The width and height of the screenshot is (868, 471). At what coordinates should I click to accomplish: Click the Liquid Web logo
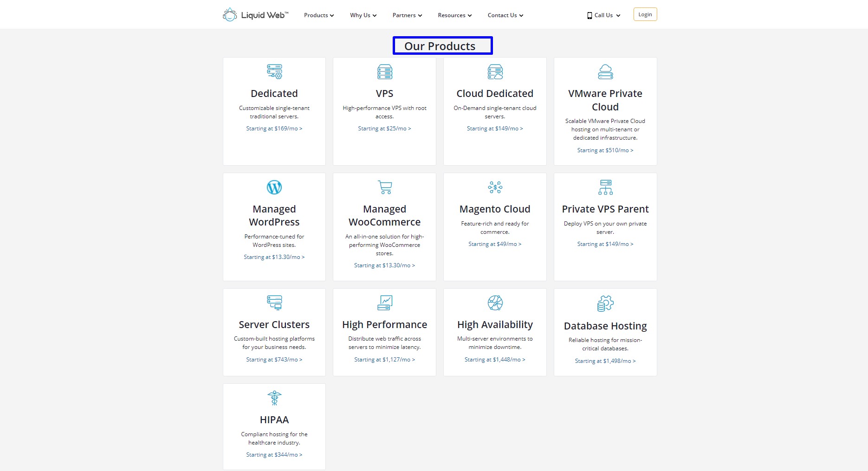pos(255,15)
